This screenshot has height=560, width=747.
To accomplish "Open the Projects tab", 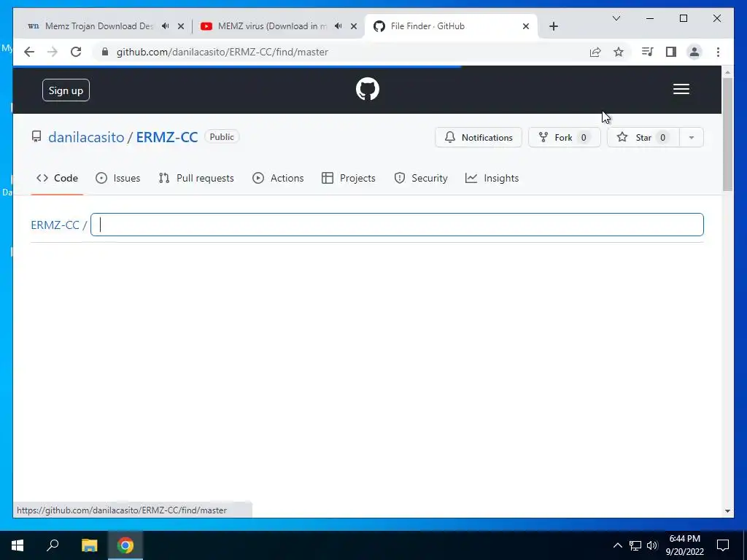I will click(349, 178).
